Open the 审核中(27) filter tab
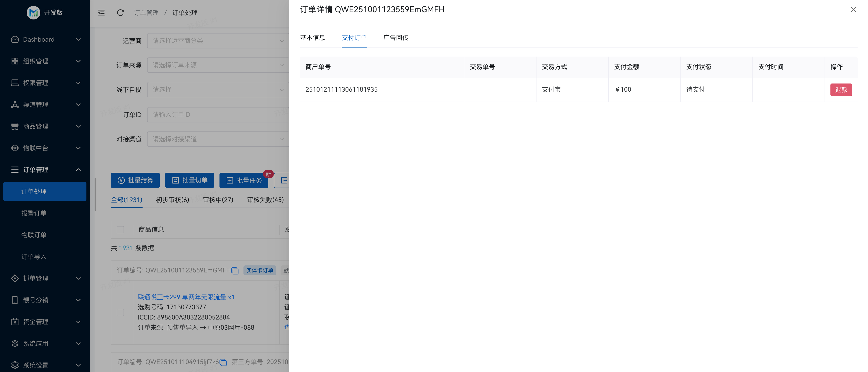This screenshot has width=868, height=372. [218, 200]
